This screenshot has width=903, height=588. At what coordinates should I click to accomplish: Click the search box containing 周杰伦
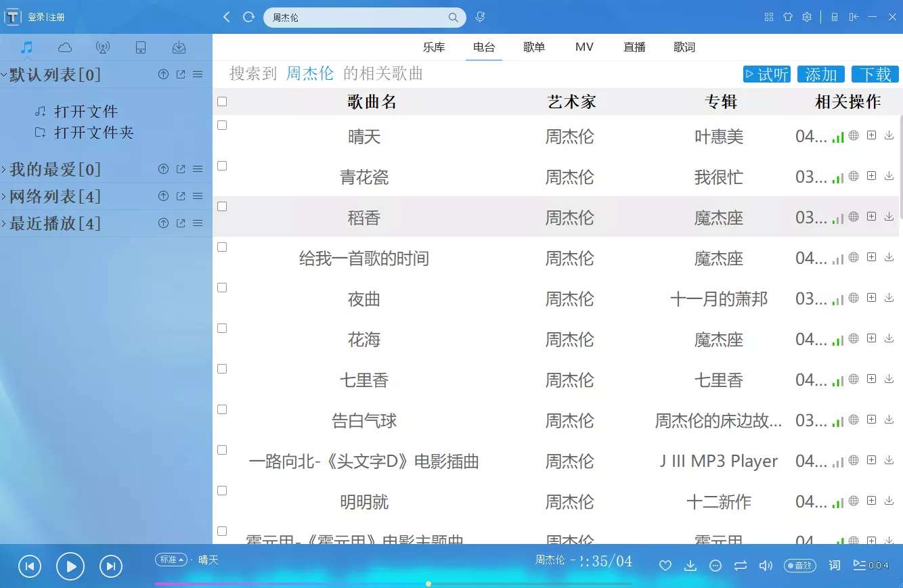pyautogui.click(x=364, y=18)
